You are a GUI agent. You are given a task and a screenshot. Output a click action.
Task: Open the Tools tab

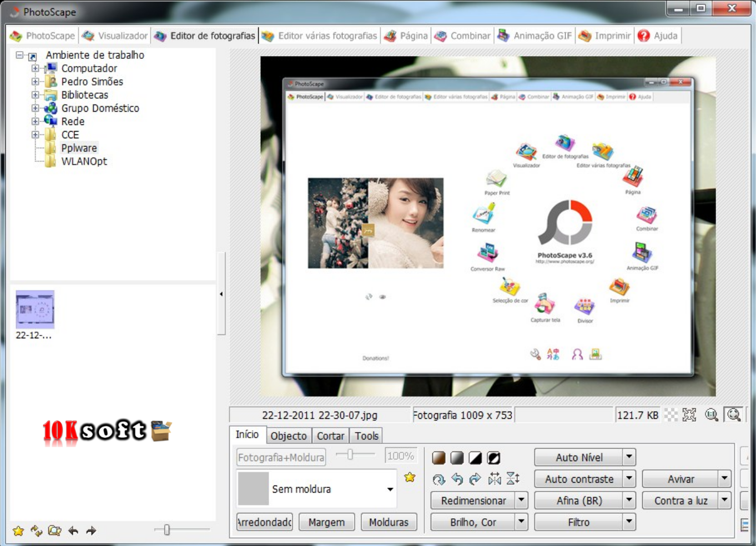tap(366, 436)
